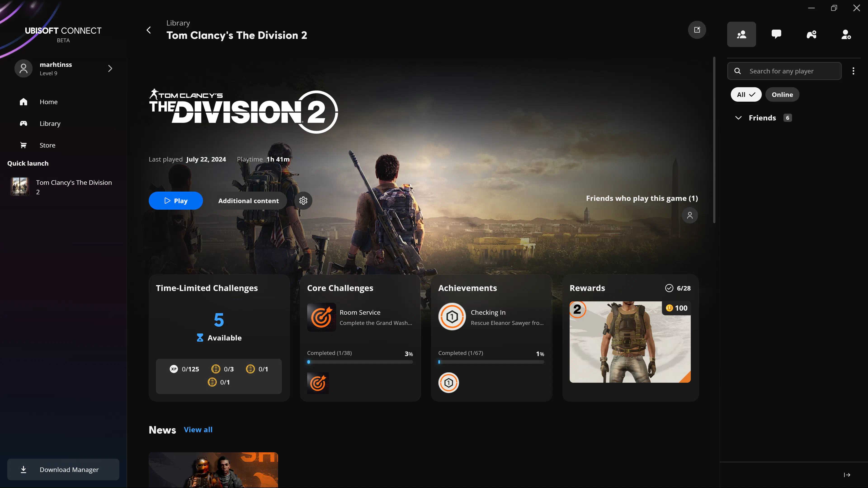
Task: Open the Rewards heading
Action: point(587,288)
